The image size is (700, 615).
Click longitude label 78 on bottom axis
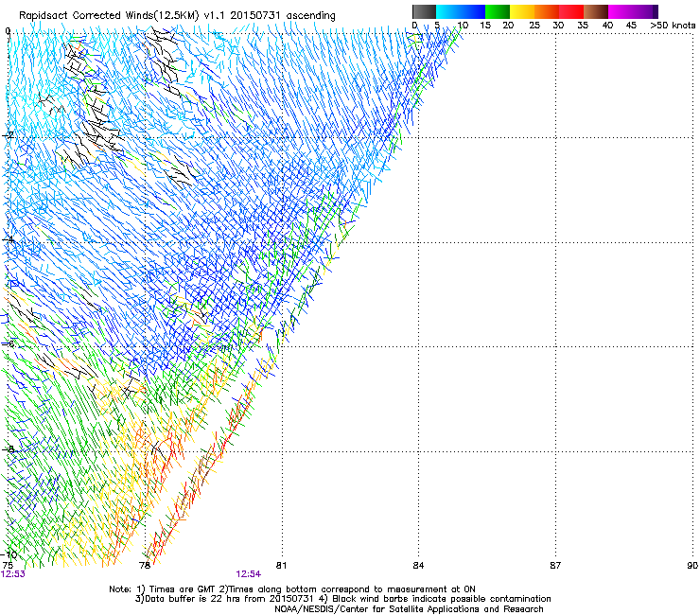(x=144, y=566)
